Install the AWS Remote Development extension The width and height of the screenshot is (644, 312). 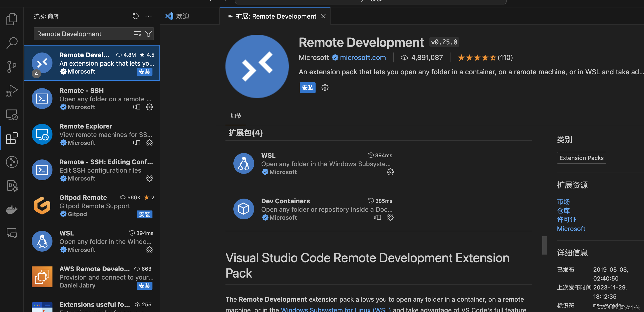click(x=145, y=286)
